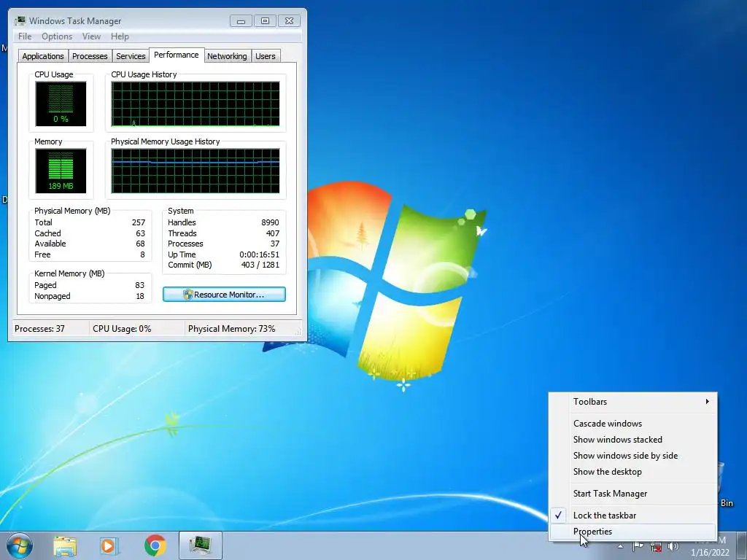
Task: Click status bar CPU Usage: 0% entry
Action: pyautogui.click(x=122, y=329)
